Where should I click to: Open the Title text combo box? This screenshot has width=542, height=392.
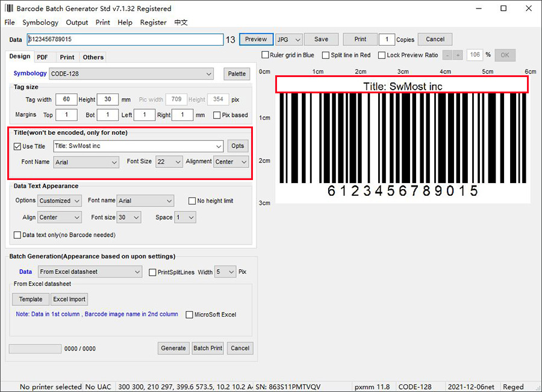[x=139, y=146]
